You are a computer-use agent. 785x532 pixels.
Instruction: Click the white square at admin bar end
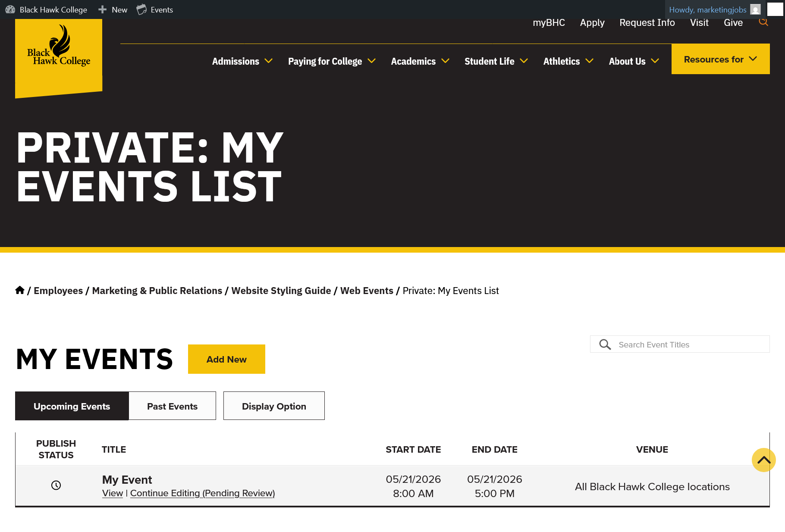coord(775,9)
